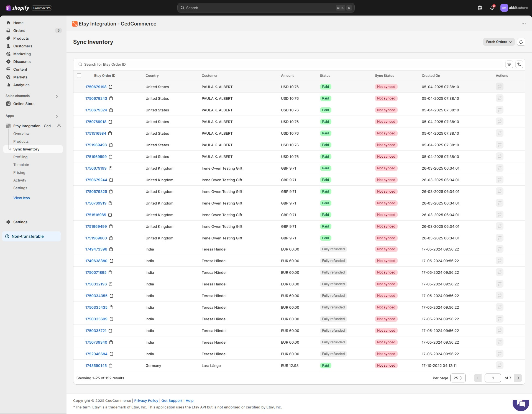Copy order ID 1751516984 via clipboard icon
This screenshot has height=414, width=532.
click(x=110, y=133)
